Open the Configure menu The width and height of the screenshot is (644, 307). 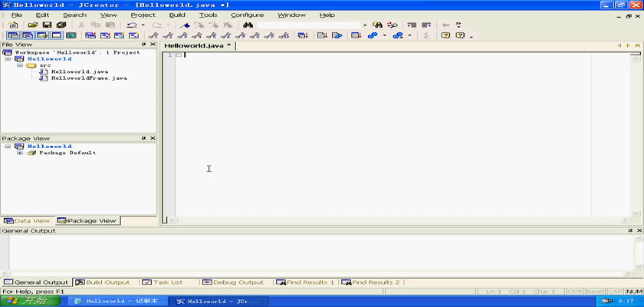pyautogui.click(x=247, y=15)
